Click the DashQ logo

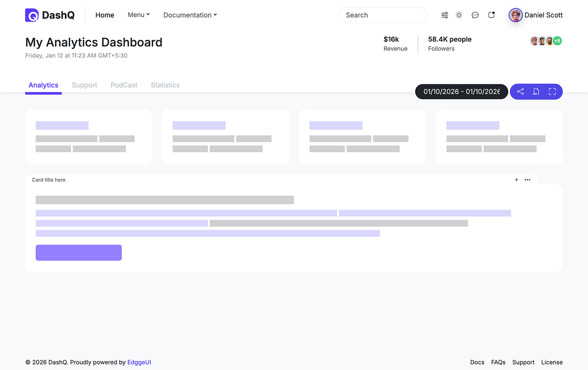click(49, 15)
